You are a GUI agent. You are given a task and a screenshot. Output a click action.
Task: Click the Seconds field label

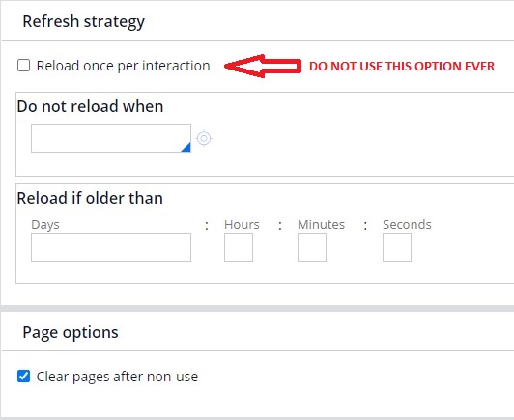(407, 225)
